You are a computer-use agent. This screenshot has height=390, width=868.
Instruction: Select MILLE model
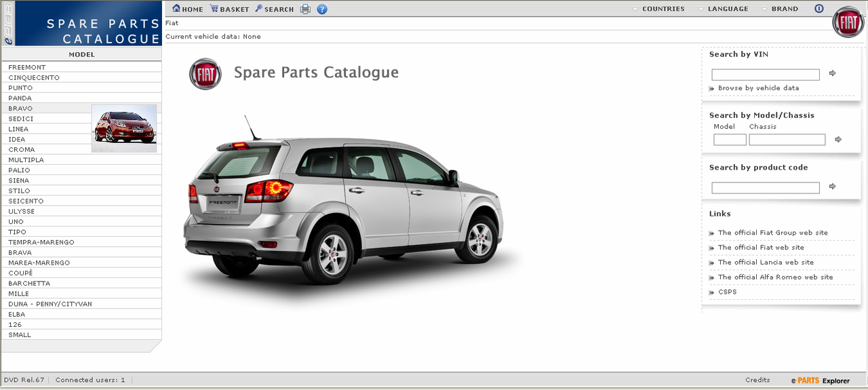pyautogui.click(x=81, y=294)
